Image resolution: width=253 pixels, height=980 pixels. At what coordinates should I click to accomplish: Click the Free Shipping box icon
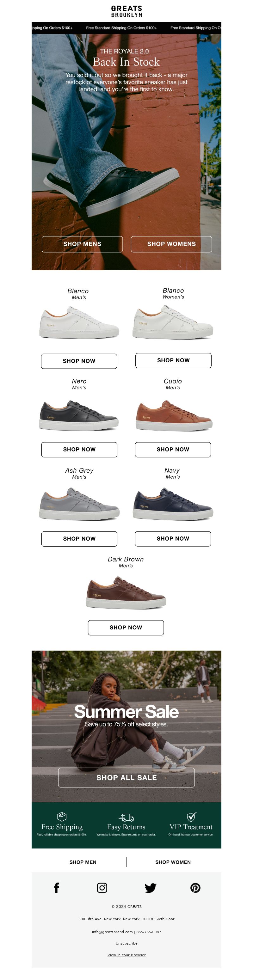pos(62,817)
